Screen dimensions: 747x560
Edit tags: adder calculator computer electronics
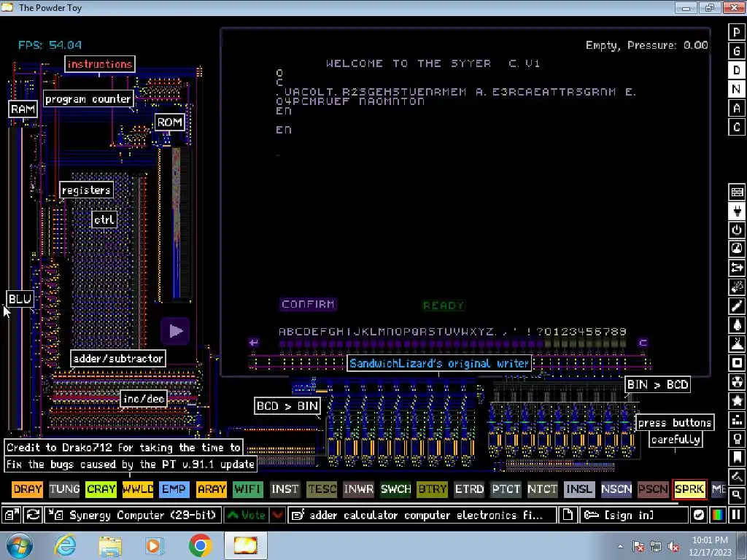pyautogui.click(x=422, y=515)
